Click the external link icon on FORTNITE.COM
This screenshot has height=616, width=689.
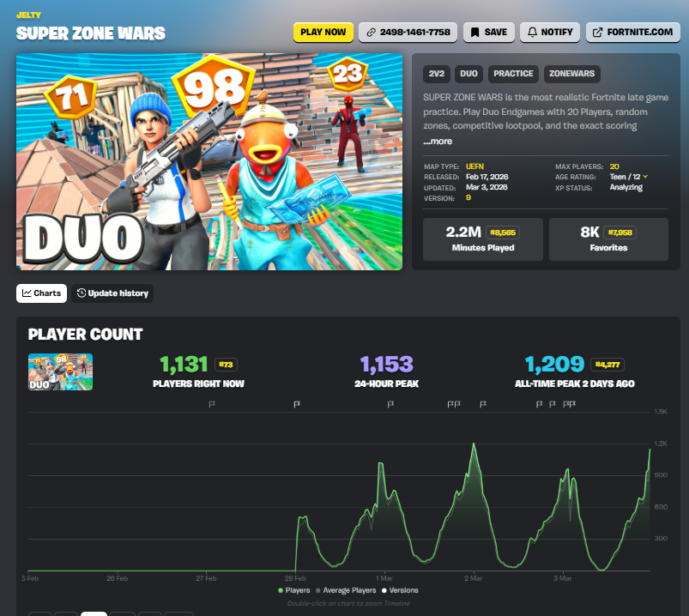pos(597,32)
